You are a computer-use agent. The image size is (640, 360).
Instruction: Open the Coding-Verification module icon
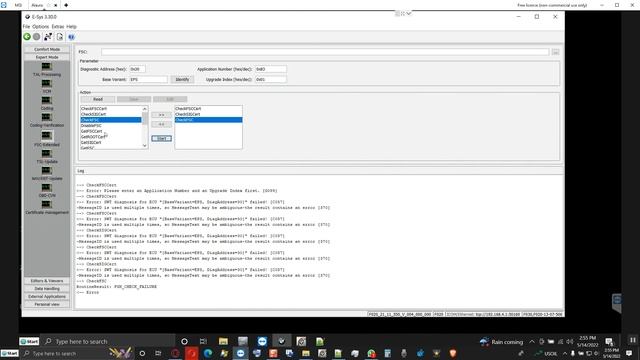[x=47, y=118]
